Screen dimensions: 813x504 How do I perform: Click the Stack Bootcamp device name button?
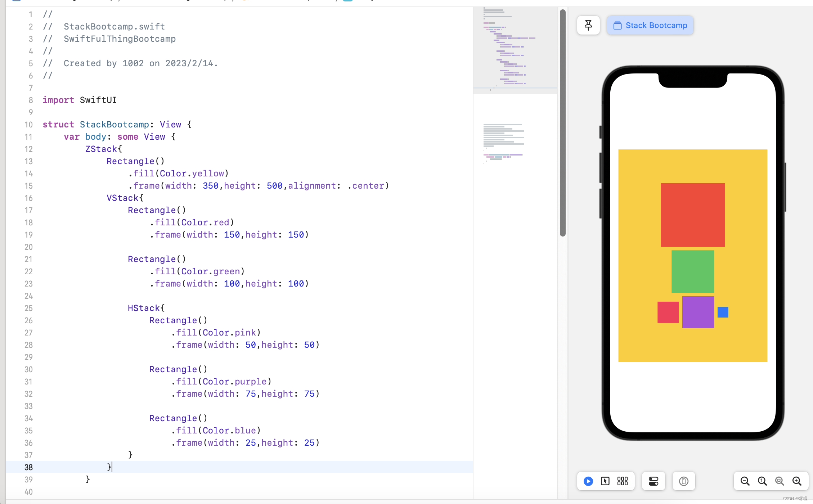pyautogui.click(x=650, y=25)
